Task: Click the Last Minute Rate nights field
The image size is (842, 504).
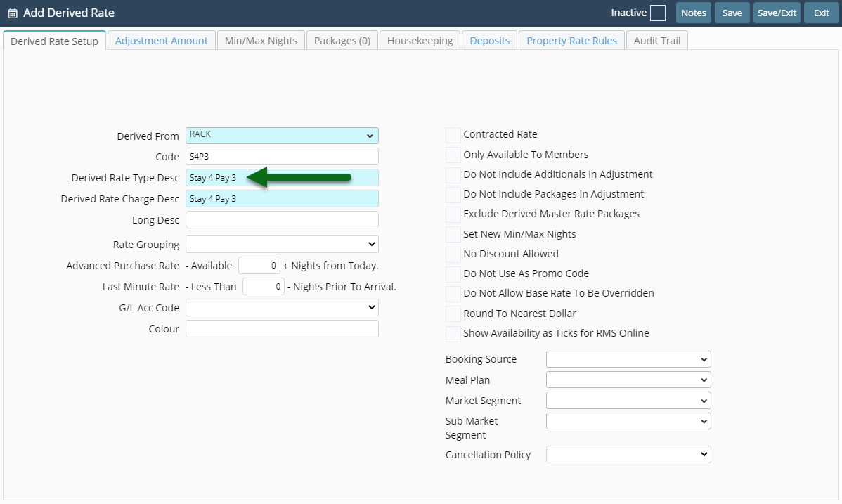Action: click(263, 287)
